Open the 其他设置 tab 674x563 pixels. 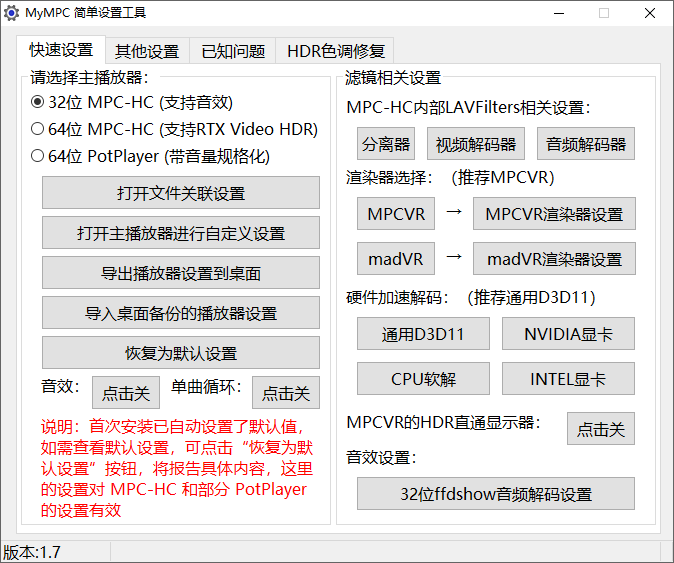click(147, 52)
